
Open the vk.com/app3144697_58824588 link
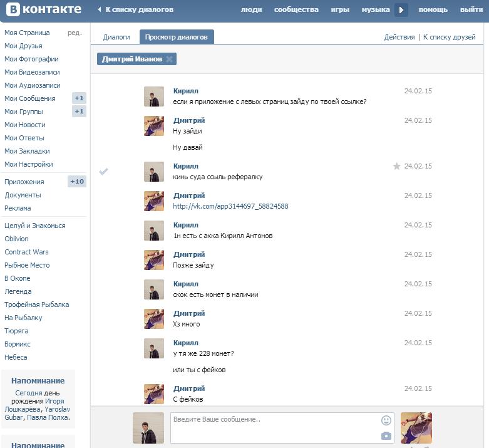tap(230, 206)
